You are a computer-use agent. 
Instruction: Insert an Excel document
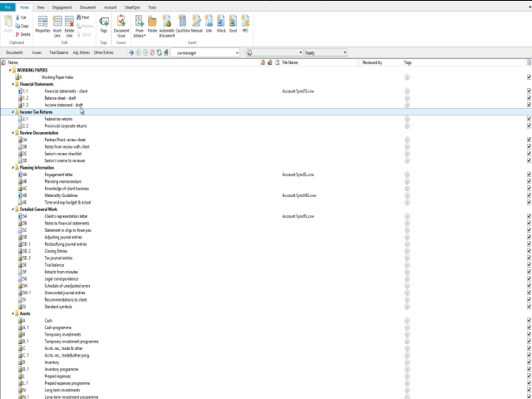click(x=233, y=24)
